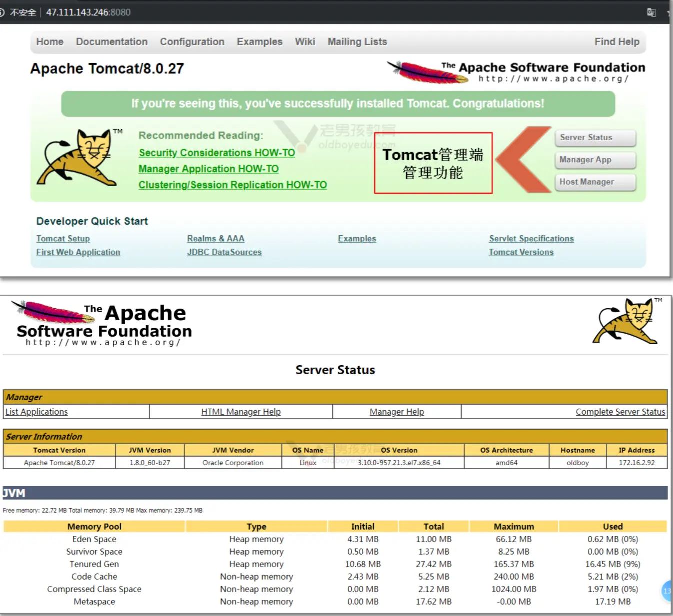
Task: Open the Manager Help link
Action: click(397, 412)
